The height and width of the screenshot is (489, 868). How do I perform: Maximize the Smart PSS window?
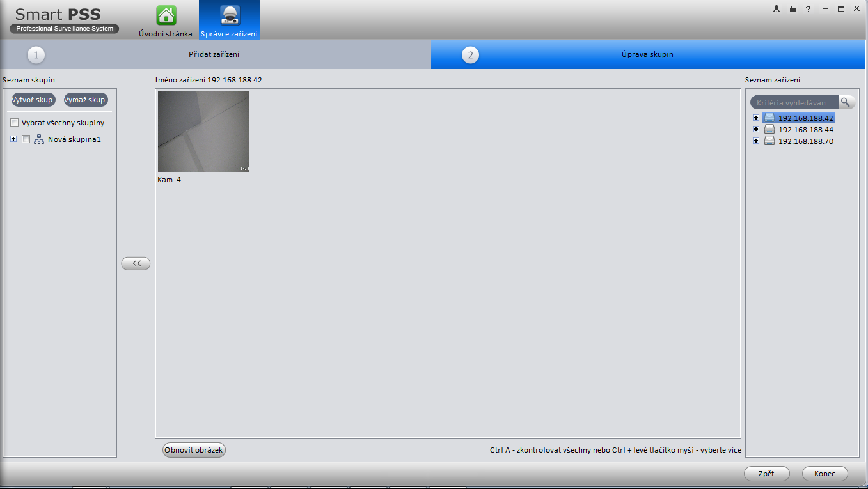click(x=841, y=9)
